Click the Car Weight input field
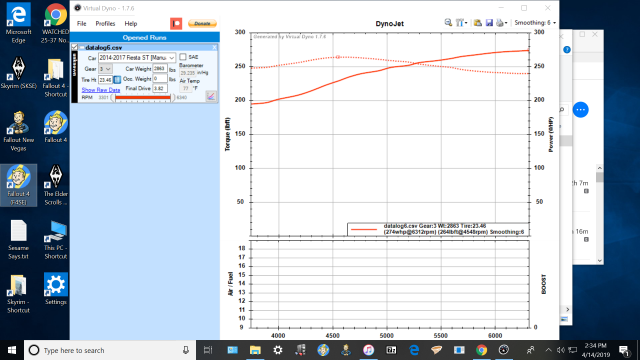Viewport: 640px width, 360px height. tap(160, 69)
